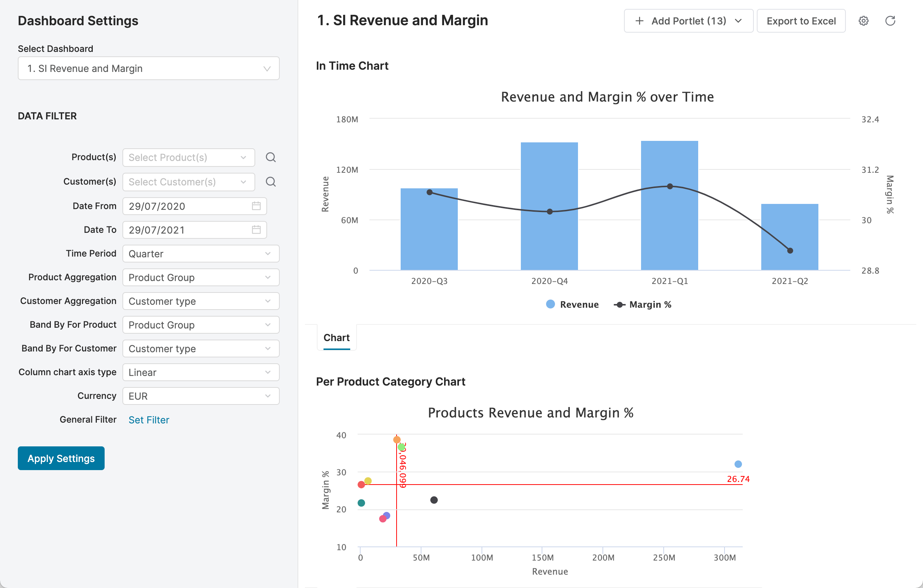Open the Date From calendar icon

tap(256, 206)
